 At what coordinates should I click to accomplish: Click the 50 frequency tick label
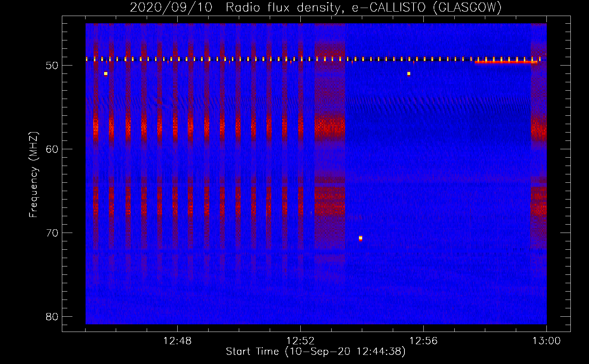[52, 66]
